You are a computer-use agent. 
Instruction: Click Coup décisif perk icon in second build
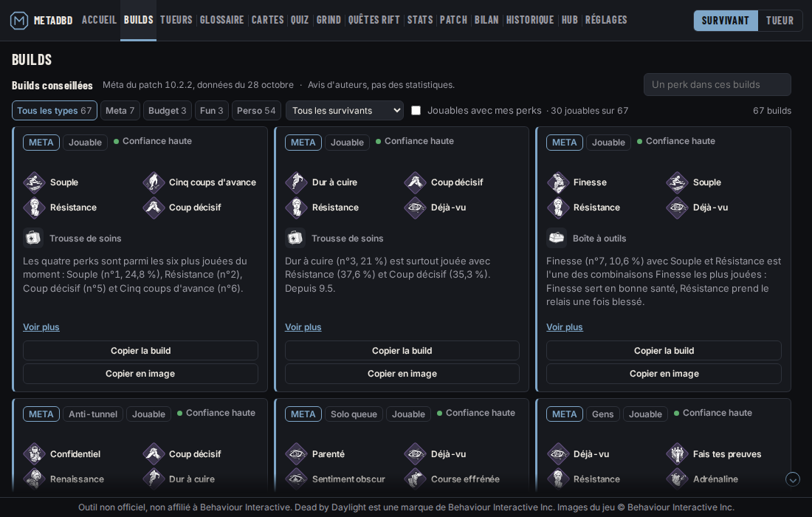pos(416,182)
